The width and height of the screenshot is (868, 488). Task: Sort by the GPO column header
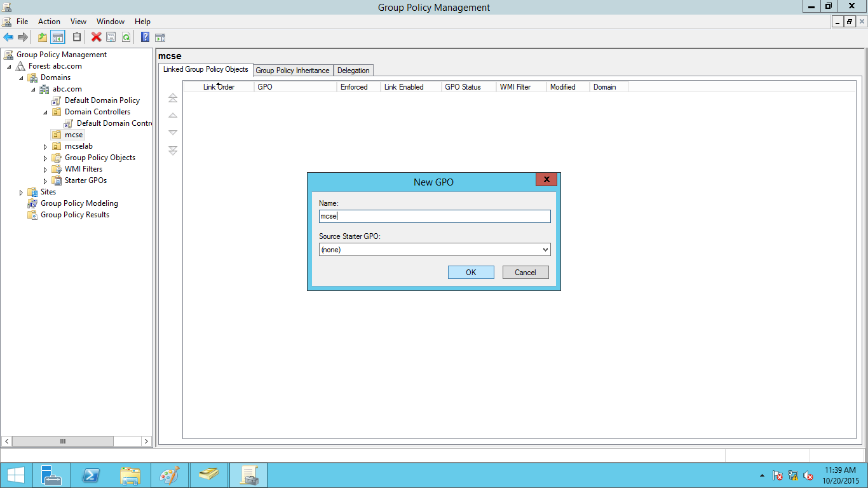295,87
